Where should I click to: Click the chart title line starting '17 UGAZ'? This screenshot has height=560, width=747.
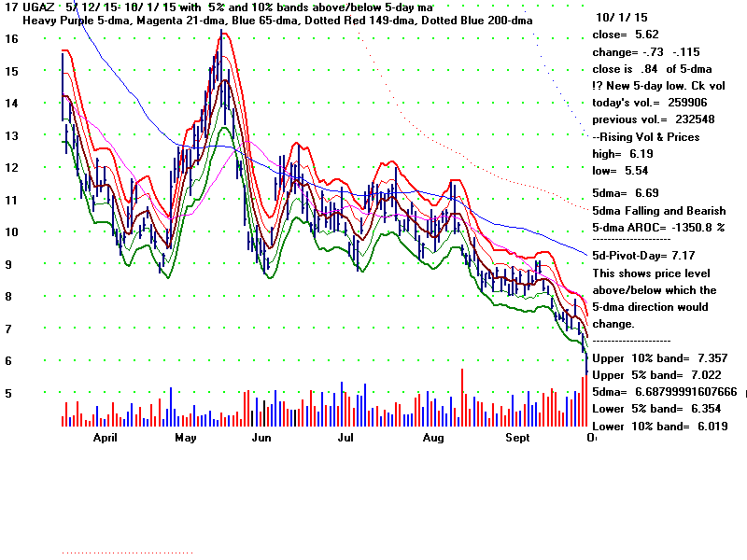point(219,7)
